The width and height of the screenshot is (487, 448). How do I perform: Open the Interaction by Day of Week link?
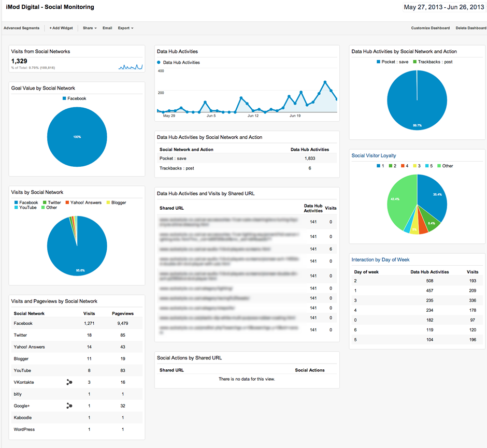380,259
